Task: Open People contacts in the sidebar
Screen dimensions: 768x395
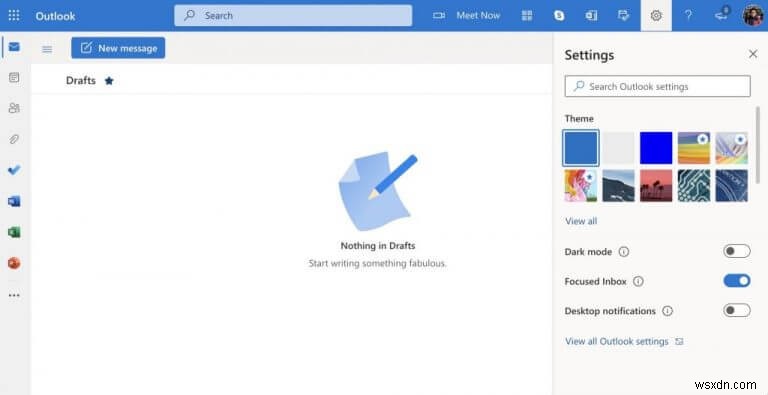Action: pos(14,108)
